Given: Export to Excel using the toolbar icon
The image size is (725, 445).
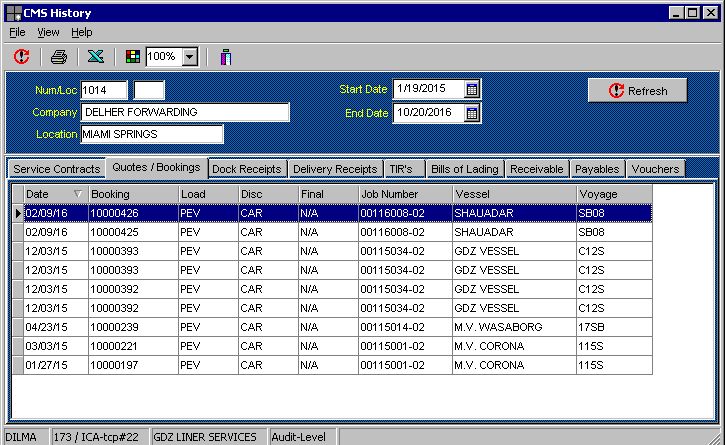Looking at the screenshot, I should (95, 57).
